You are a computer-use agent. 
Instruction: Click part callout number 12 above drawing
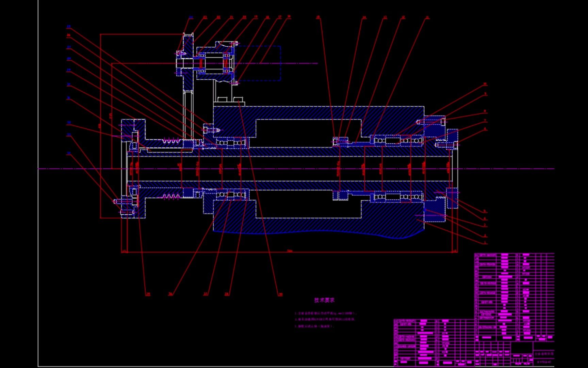(403, 17)
